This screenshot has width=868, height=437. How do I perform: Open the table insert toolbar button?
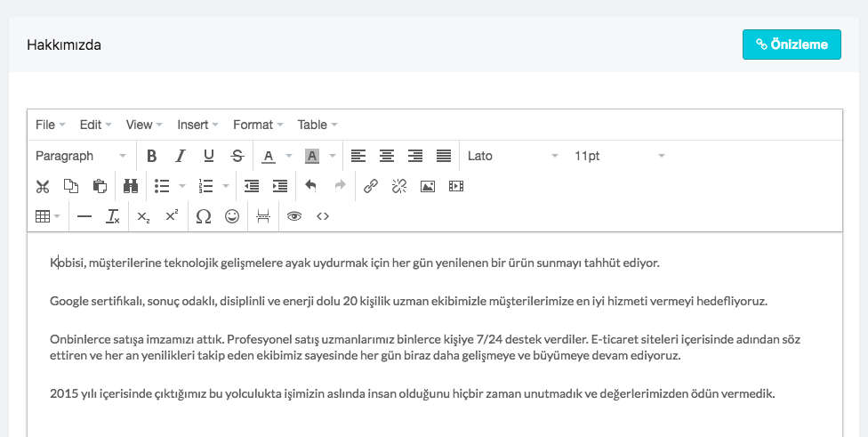pyautogui.click(x=48, y=216)
